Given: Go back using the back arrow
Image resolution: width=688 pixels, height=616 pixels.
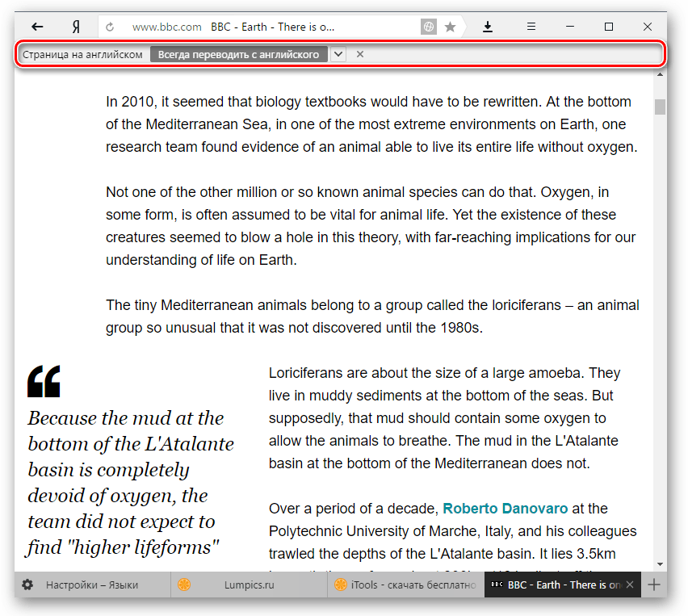Looking at the screenshot, I should (37, 27).
